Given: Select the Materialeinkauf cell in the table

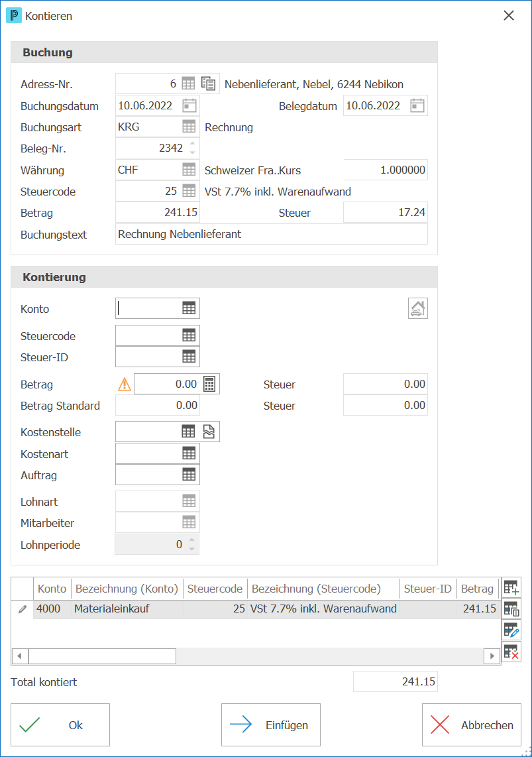Looking at the screenshot, I should (127, 609).
